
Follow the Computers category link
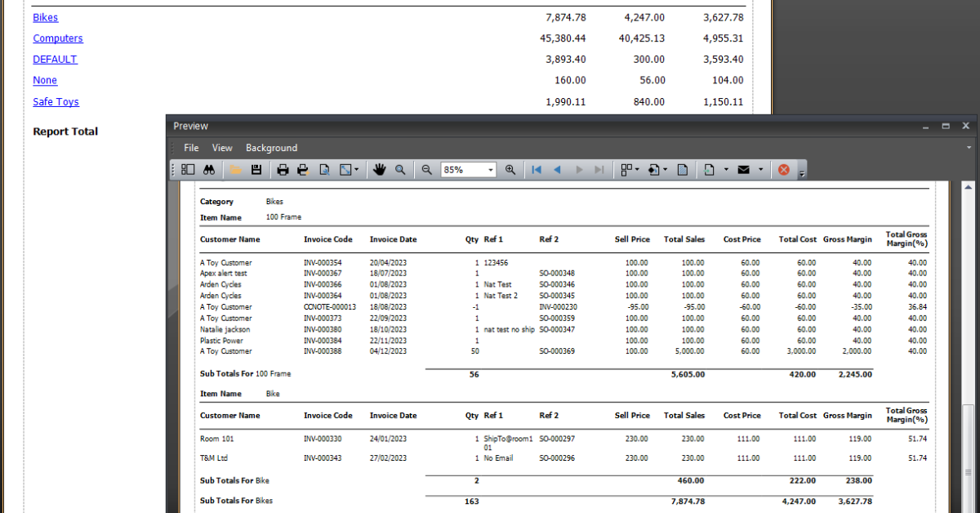[58, 38]
